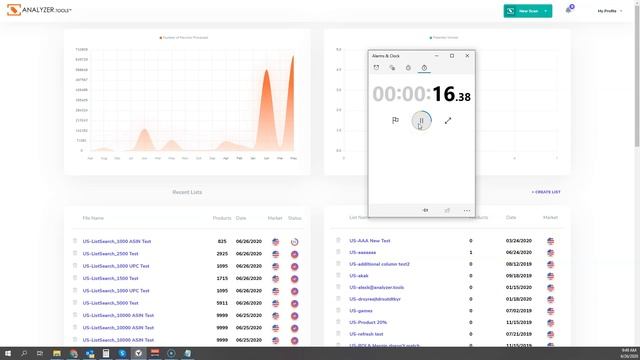Open US-ListSearch_1000 ASIN Test with 825 products
The width and height of the screenshot is (640, 360).
pyautogui.click(x=117, y=241)
